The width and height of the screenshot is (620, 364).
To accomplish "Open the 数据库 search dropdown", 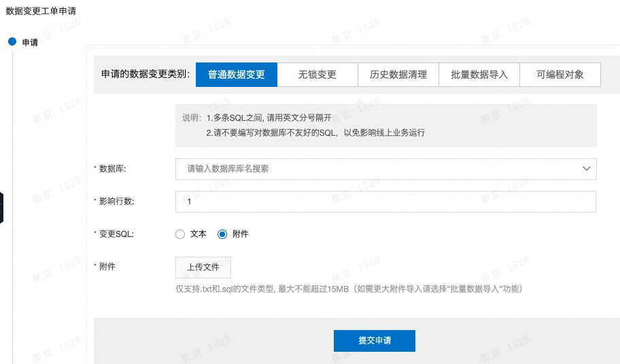I will [386, 169].
